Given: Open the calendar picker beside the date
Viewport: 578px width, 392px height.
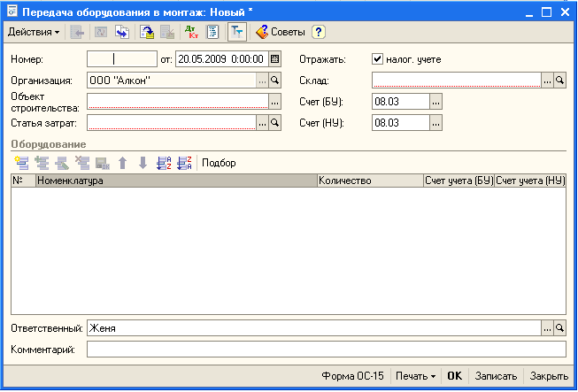Looking at the screenshot, I should click(x=274, y=59).
